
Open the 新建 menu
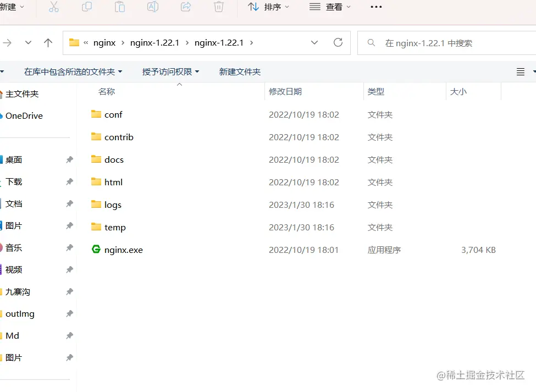pos(11,8)
